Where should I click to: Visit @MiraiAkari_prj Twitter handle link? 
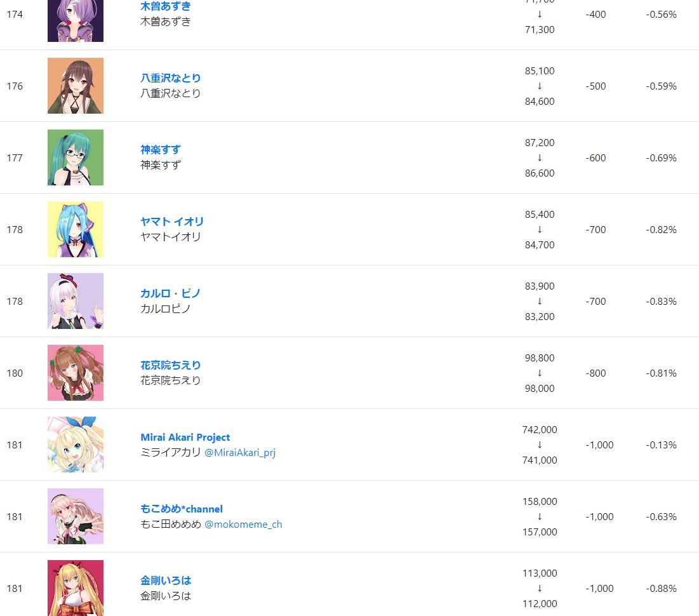240,453
